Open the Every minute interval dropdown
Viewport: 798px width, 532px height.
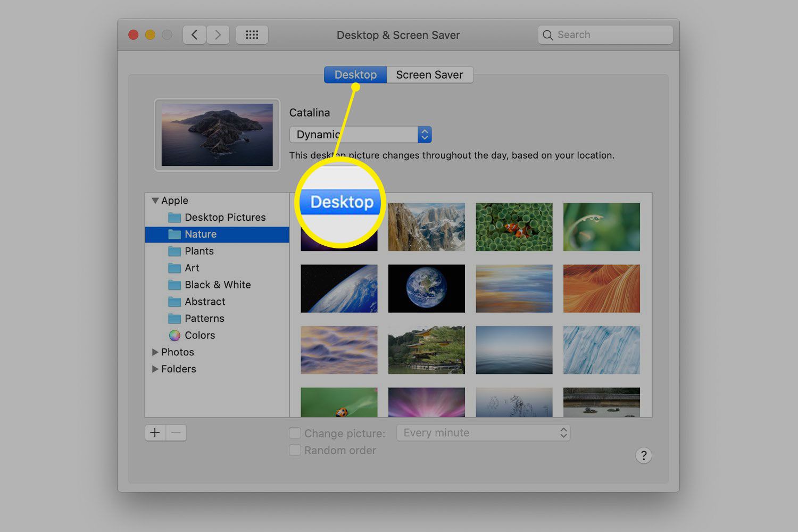point(484,433)
